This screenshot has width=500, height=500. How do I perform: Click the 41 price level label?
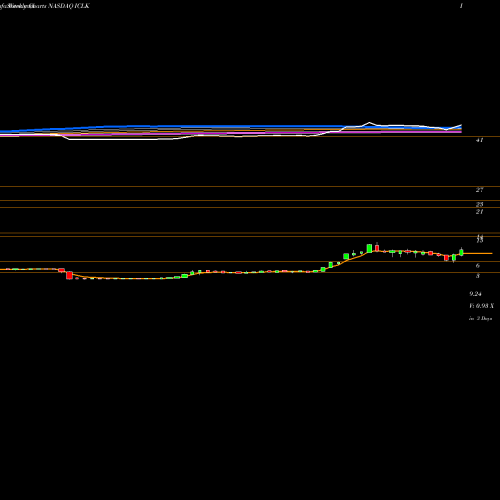(x=479, y=140)
